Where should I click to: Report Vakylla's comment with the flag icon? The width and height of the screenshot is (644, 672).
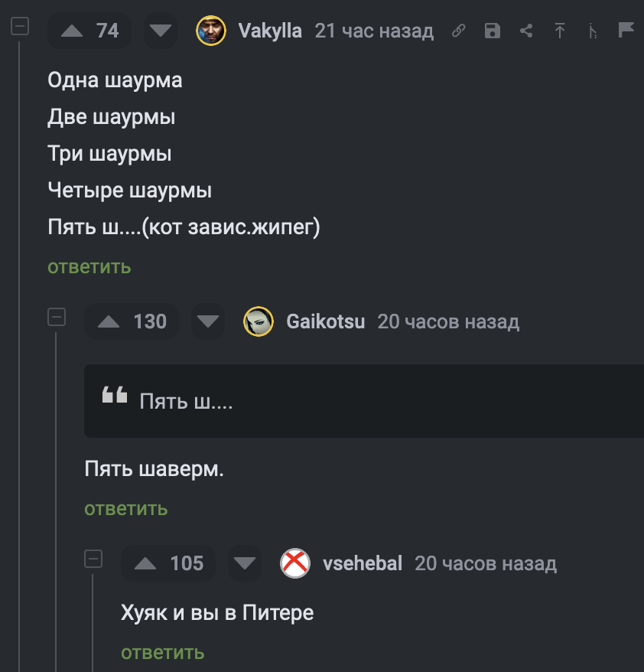click(626, 31)
